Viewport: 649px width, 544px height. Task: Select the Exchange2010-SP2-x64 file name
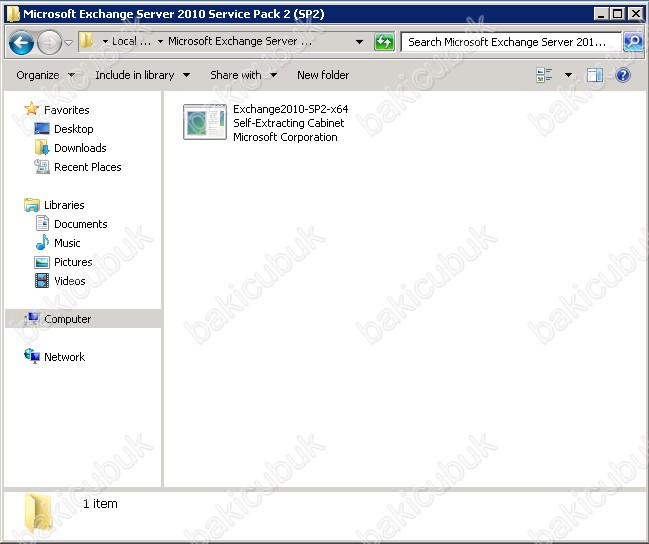(291, 109)
